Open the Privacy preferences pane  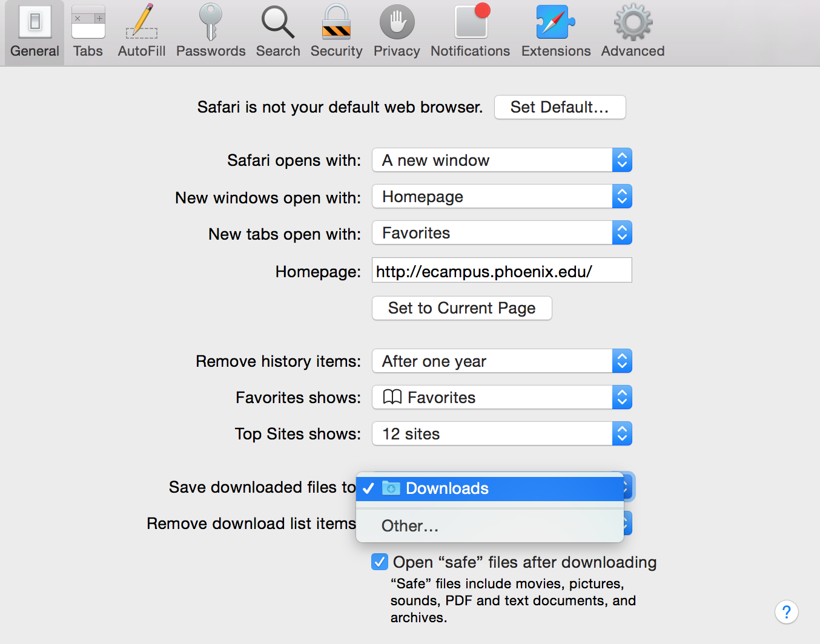coord(397,32)
